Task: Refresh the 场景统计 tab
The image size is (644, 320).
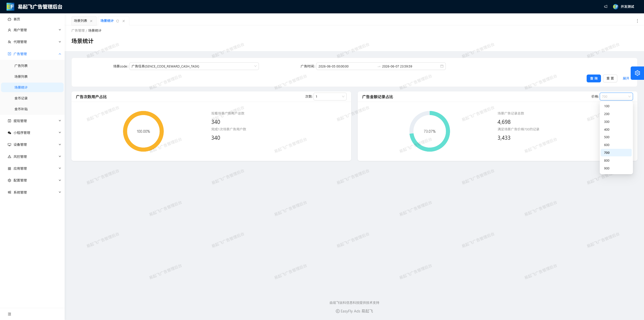Action: coord(117,21)
